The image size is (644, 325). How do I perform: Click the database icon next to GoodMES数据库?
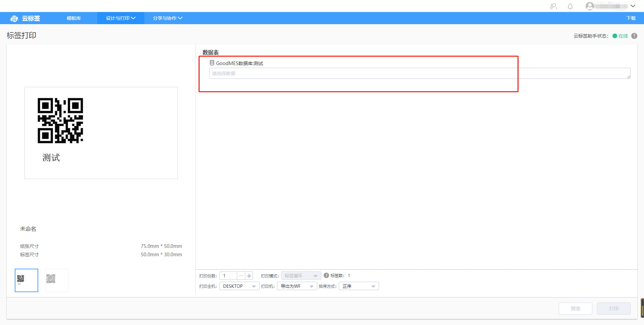click(212, 63)
